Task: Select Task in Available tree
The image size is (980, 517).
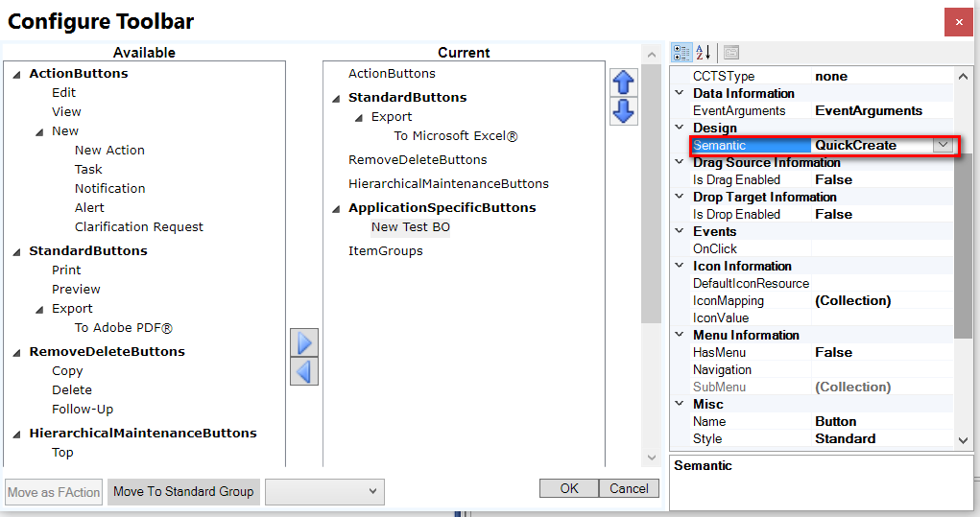Action: [88, 169]
